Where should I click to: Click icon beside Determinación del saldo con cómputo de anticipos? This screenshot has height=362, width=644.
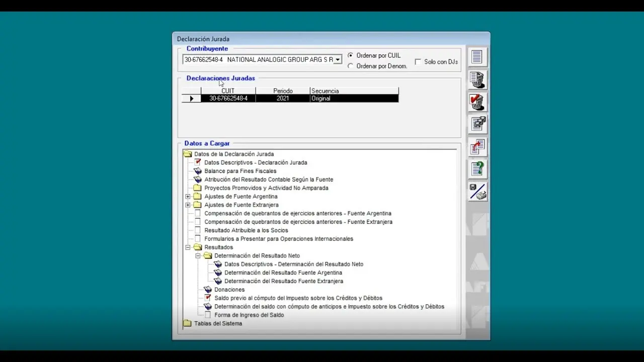pyautogui.click(x=208, y=307)
